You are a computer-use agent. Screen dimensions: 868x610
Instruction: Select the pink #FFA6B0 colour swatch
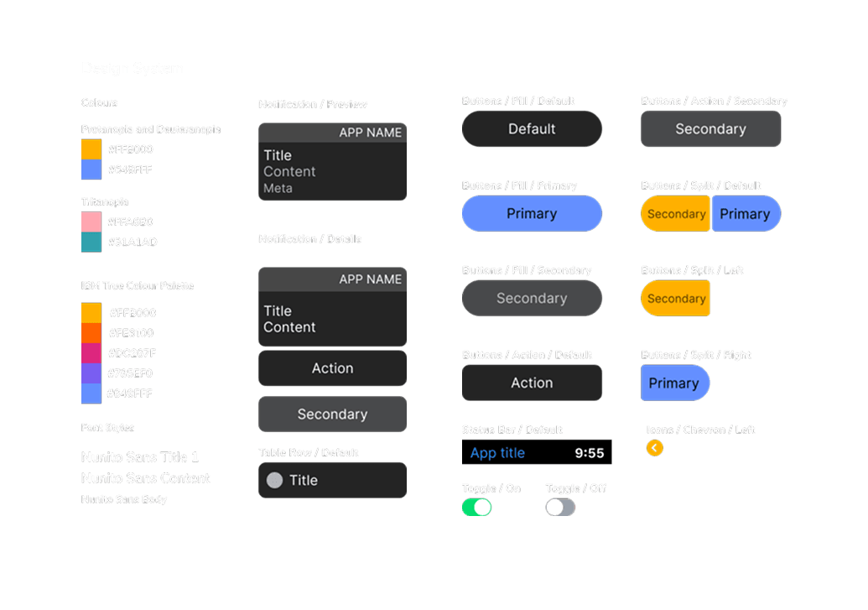pyautogui.click(x=91, y=222)
